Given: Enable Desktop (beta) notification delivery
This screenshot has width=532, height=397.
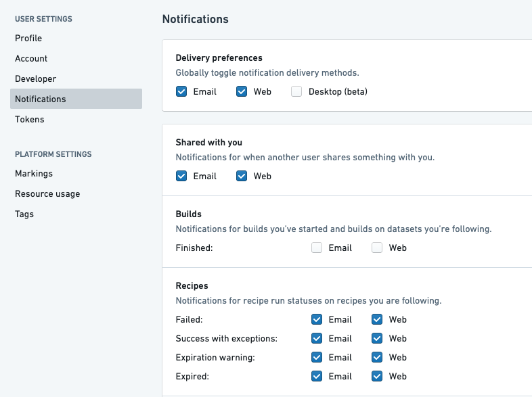Looking at the screenshot, I should coord(296,91).
